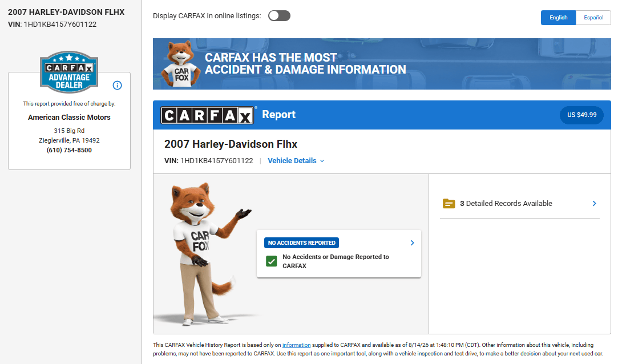Click the CARFAX logo in report header
The height and width of the screenshot is (364, 618).
tap(207, 115)
